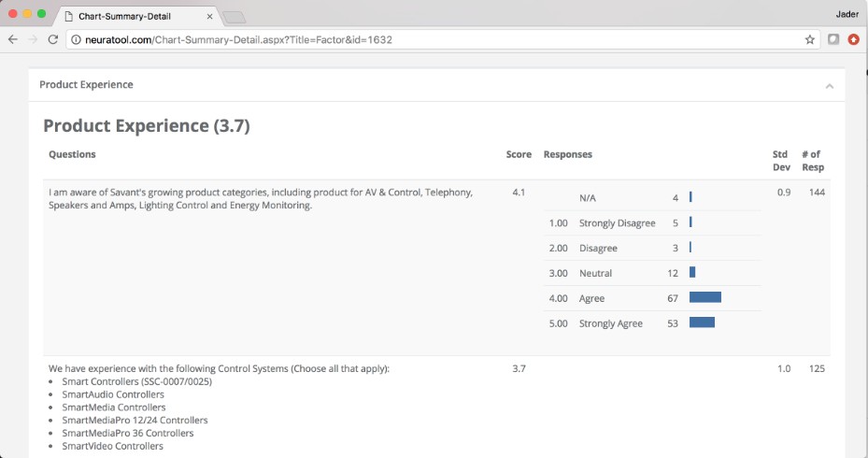This screenshot has height=458, width=868.
Task: Reload the page with the refresh icon
Action: point(52,39)
